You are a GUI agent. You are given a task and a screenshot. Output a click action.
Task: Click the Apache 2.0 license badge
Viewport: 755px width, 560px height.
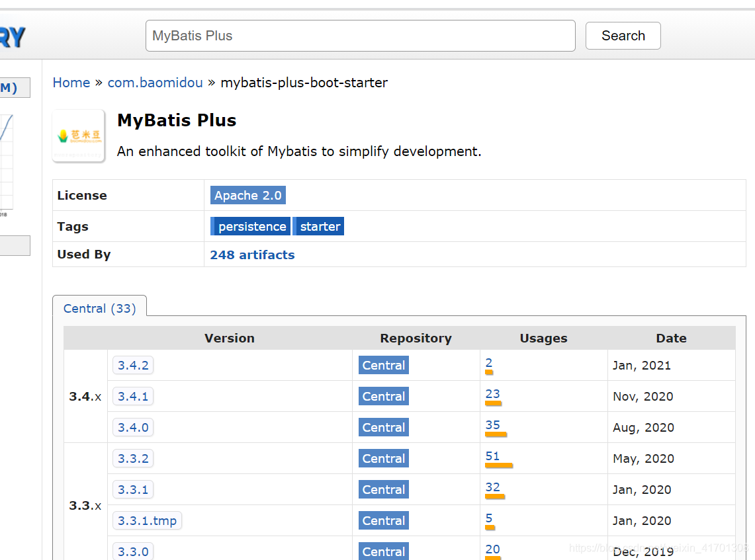click(248, 196)
